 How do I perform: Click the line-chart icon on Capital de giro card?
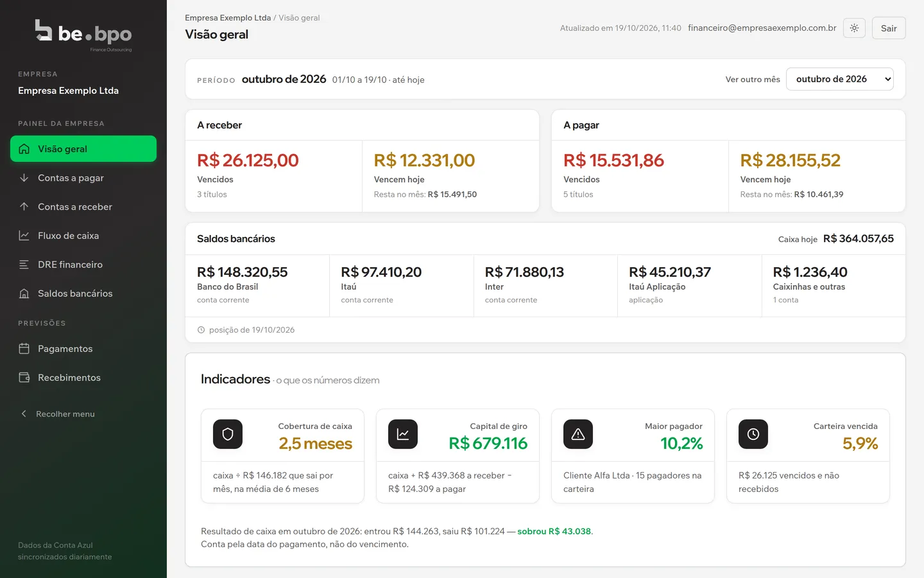(x=403, y=434)
